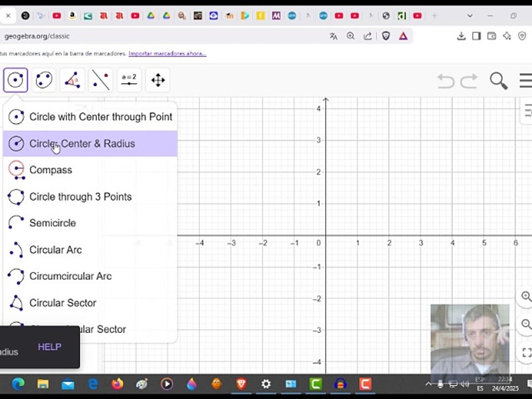The width and height of the screenshot is (532, 399).
Task: Redo the GeoGebra action
Action: (469, 81)
